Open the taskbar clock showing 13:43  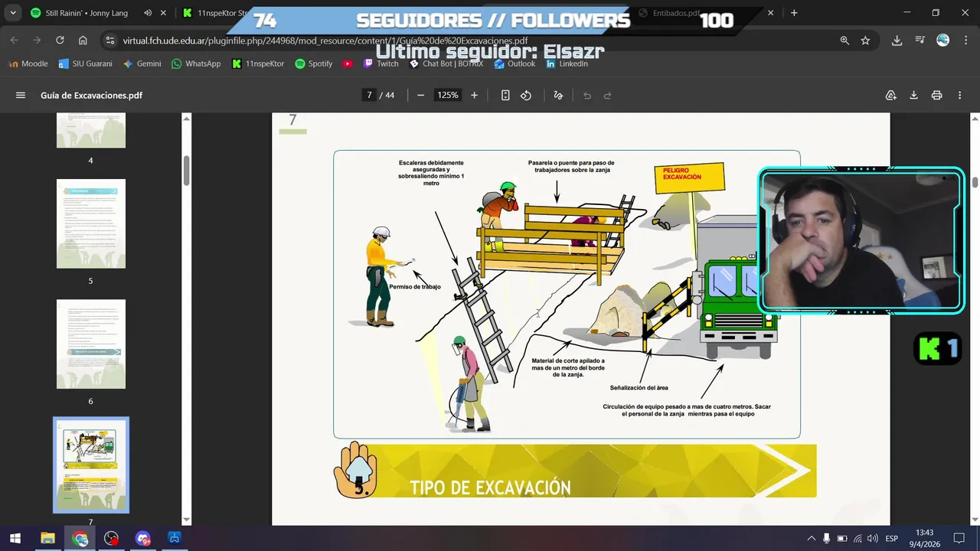point(924,538)
